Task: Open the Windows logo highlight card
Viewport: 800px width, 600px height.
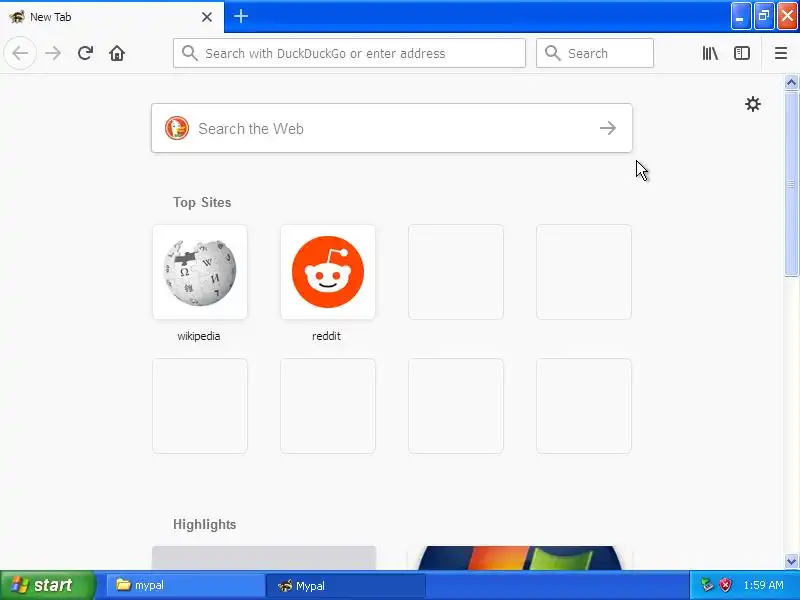Action: pos(520,558)
